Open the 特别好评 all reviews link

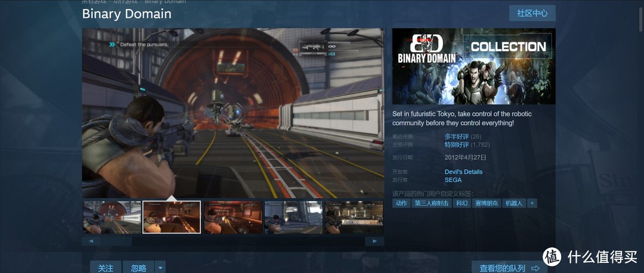click(x=457, y=144)
